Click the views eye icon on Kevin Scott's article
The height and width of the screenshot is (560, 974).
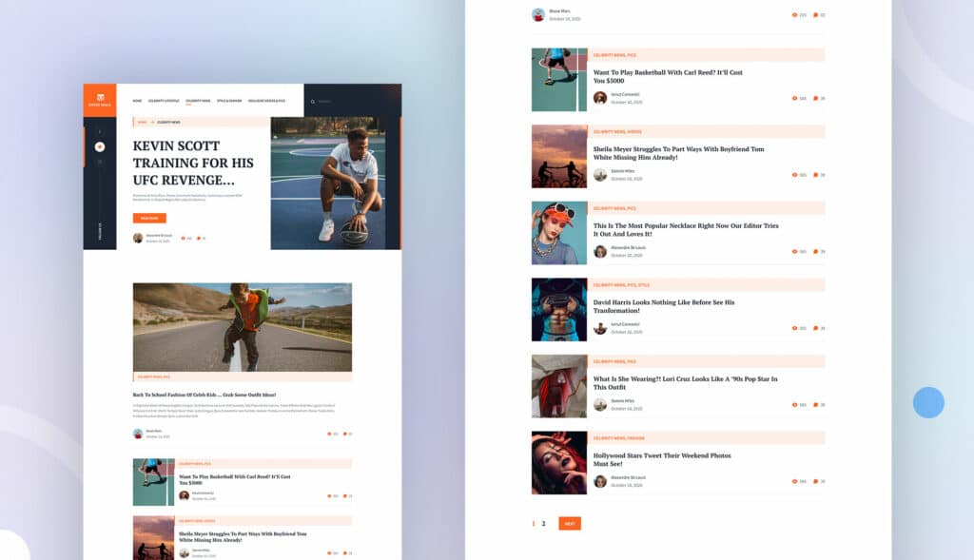point(184,238)
